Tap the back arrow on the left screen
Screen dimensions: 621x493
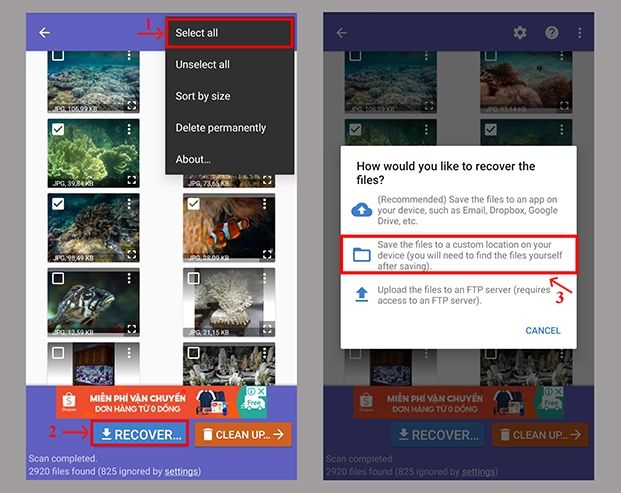tap(44, 32)
